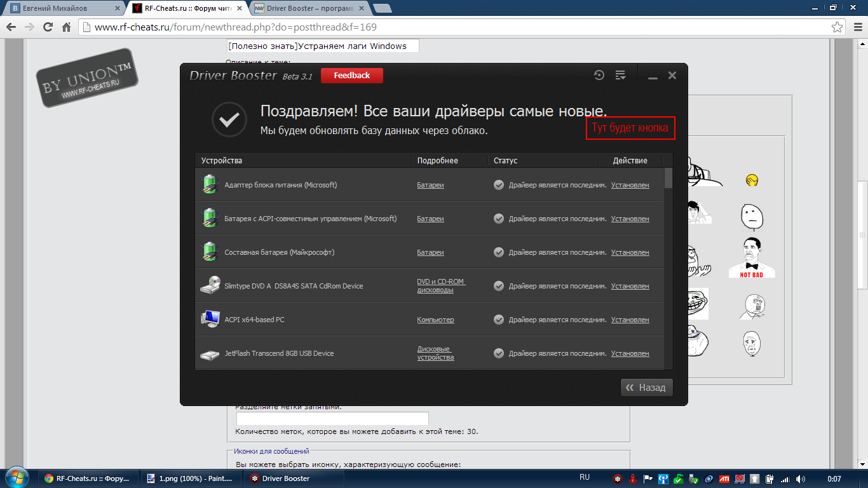The image size is (868, 488).
Task: Open Батареи link in Батарея с ACPI row
Action: (x=430, y=219)
